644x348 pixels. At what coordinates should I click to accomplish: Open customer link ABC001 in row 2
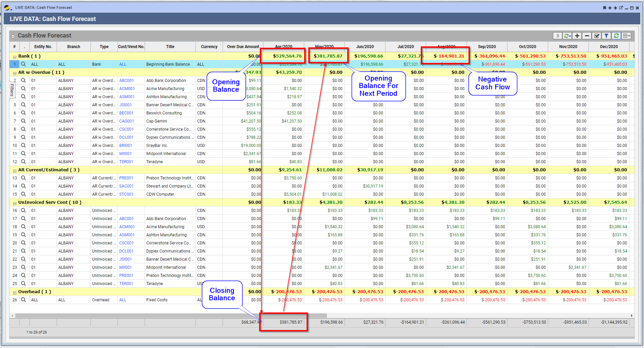pyautogui.click(x=126, y=81)
